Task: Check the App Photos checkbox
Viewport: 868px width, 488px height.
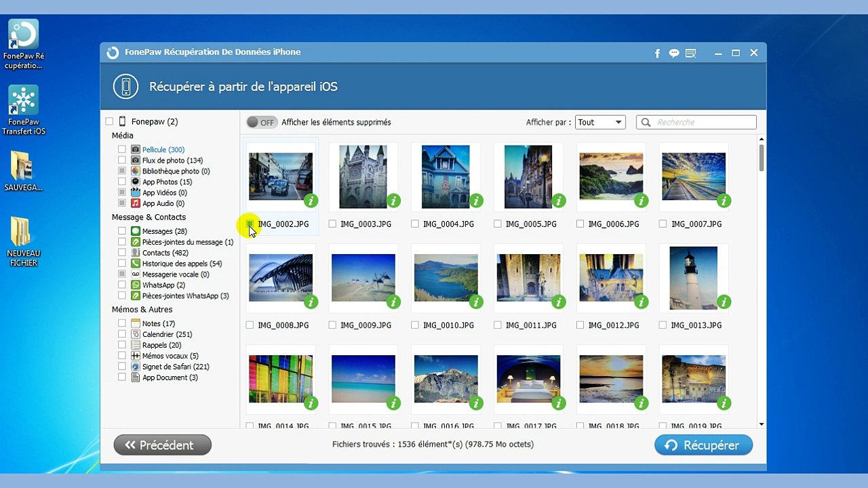Action: pos(122,182)
